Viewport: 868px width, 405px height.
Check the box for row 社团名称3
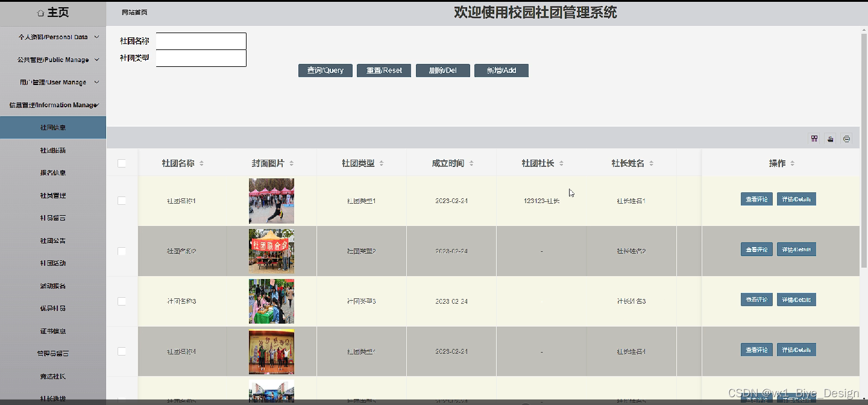122,301
